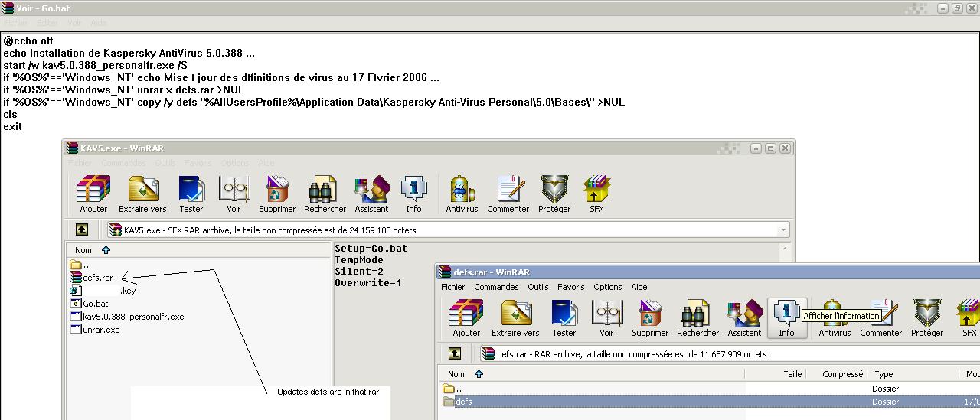Click '@echo off' line in Go.bat viewer

pos(28,41)
